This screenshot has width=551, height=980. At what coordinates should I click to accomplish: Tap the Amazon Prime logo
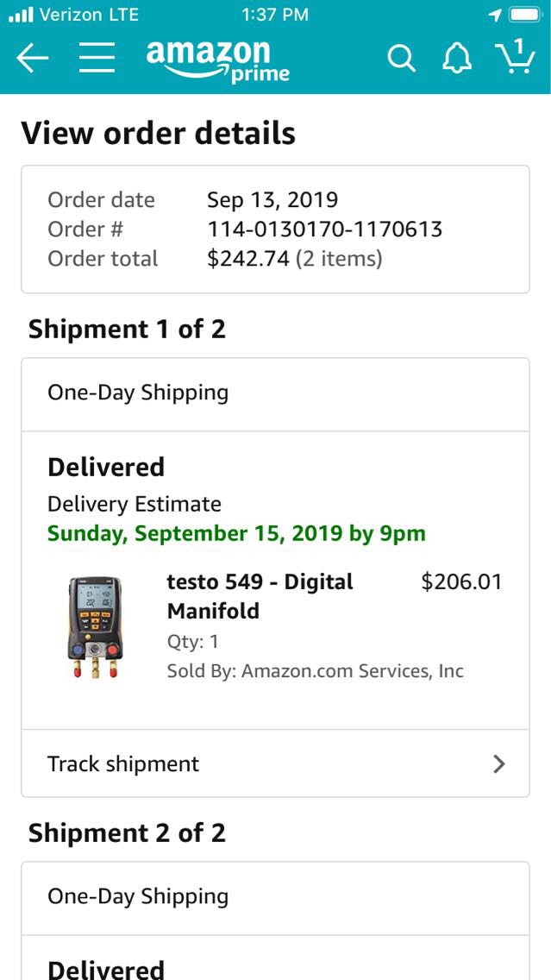pyautogui.click(x=217, y=60)
